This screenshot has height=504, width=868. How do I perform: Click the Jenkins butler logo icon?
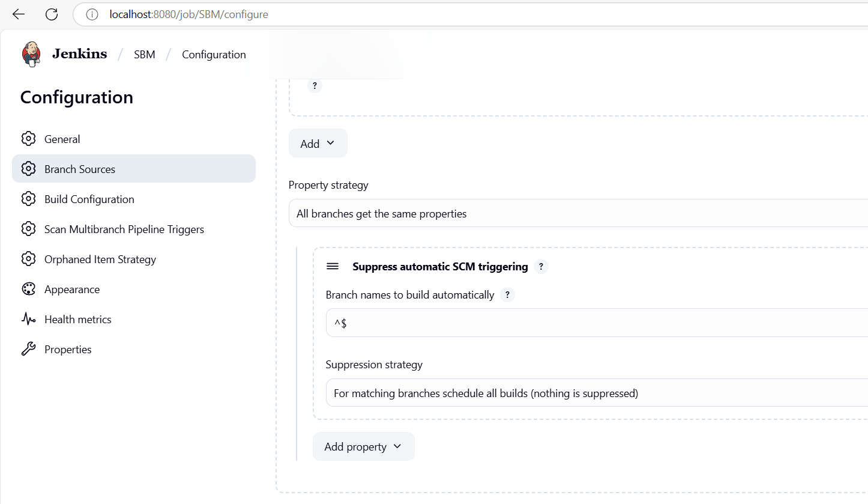click(x=31, y=54)
